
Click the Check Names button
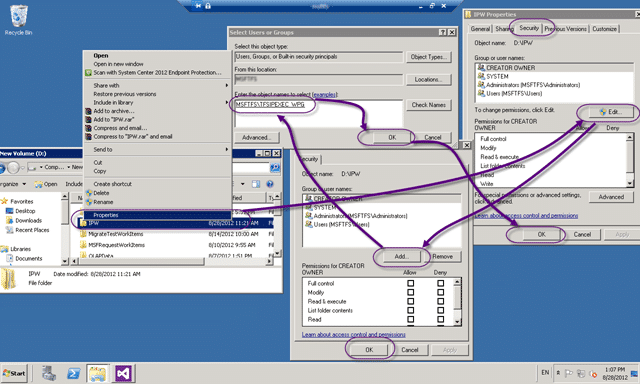point(429,105)
